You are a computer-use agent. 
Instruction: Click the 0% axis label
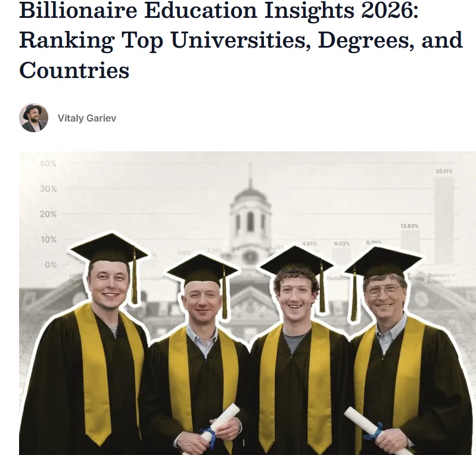point(50,264)
